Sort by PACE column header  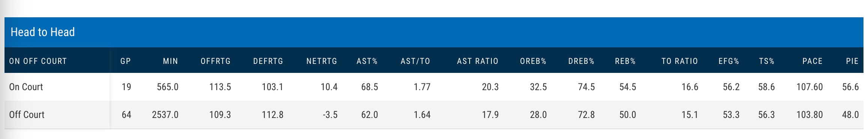pyautogui.click(x=812, y=61)
